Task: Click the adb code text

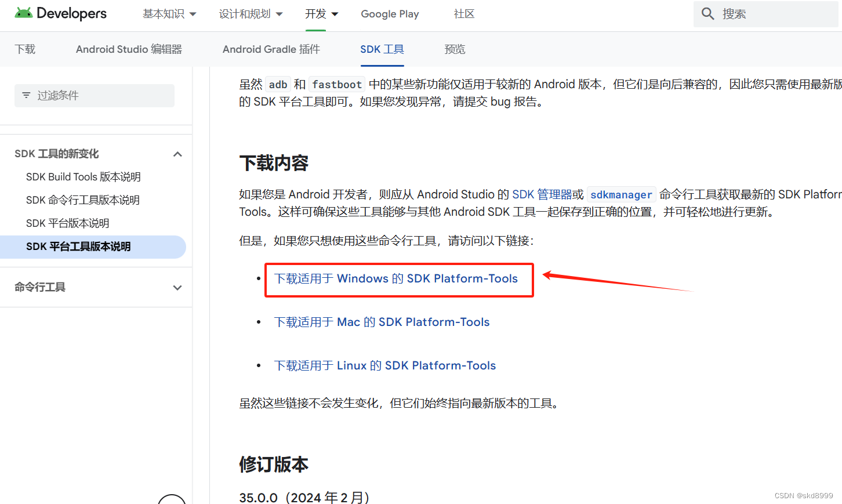Action: [x=278, y=85]
